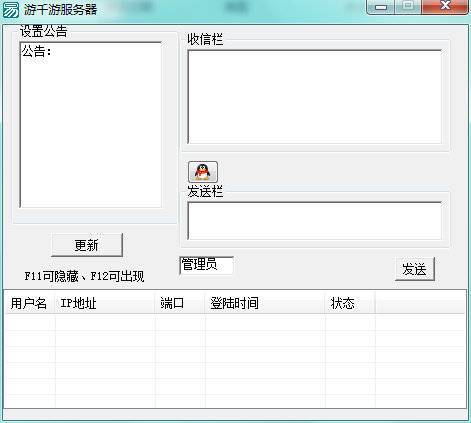
Task: Click the 管理员 name field
Action: coord(206,265)
